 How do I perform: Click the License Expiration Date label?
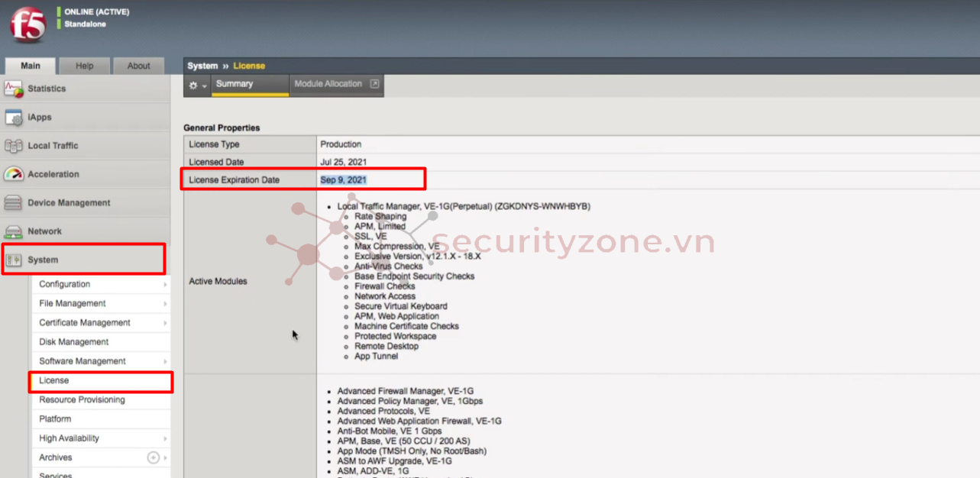point(234,180)
